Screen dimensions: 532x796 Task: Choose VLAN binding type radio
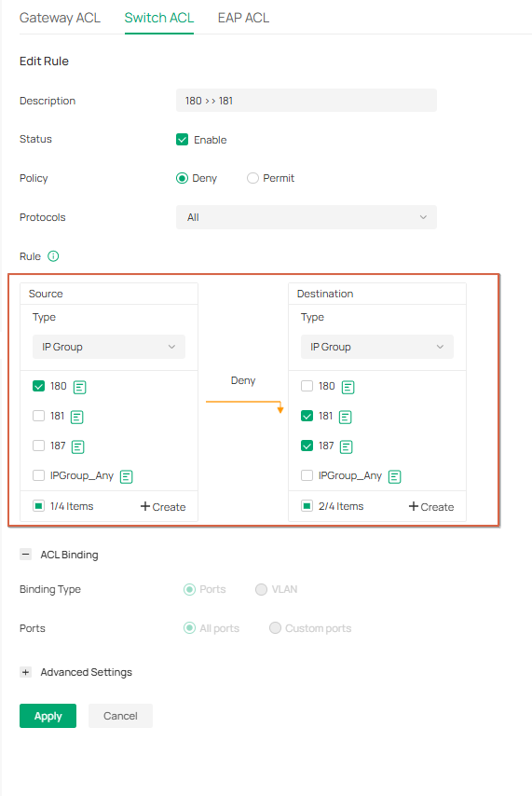click(x=261, y=589)
